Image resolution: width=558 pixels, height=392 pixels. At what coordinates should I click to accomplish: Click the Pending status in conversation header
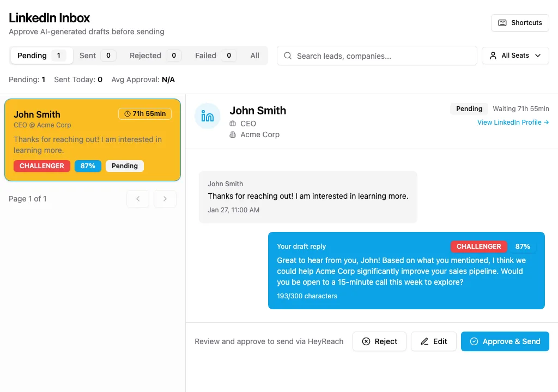click(x=469, y=109)
